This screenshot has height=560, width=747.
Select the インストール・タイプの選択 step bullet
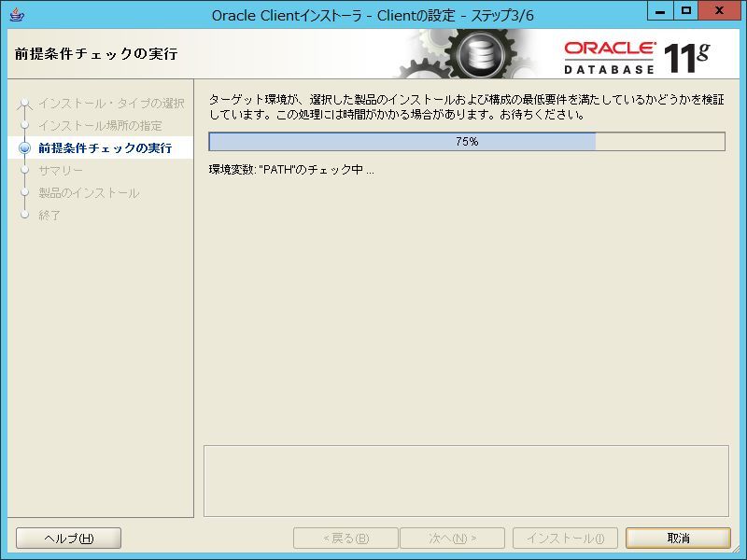25,104
